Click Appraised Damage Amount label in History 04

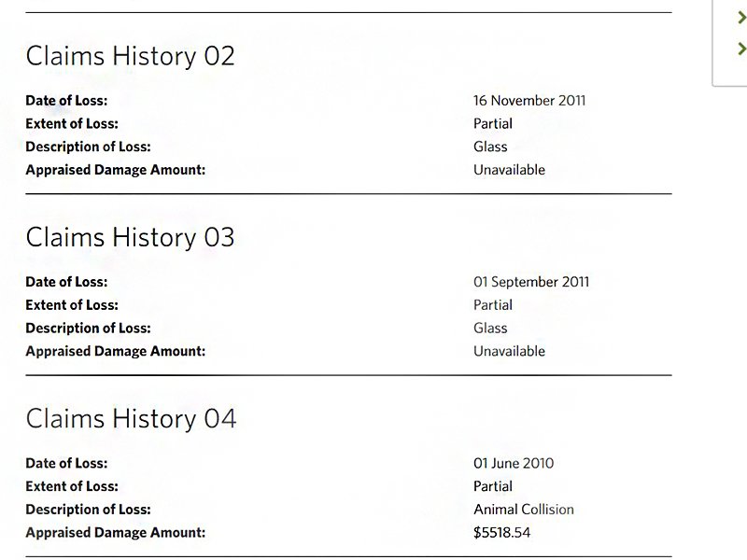pos(116,532)
